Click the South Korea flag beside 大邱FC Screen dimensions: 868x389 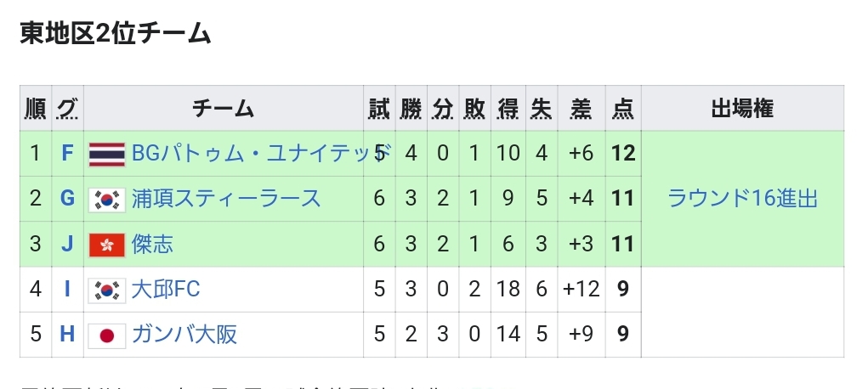107,290
